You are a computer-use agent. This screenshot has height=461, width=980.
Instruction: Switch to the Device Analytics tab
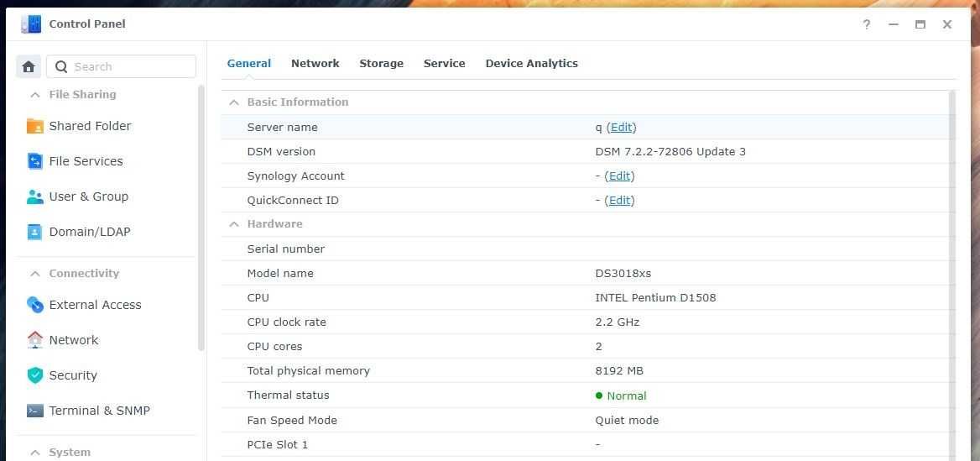click(531, 63)
